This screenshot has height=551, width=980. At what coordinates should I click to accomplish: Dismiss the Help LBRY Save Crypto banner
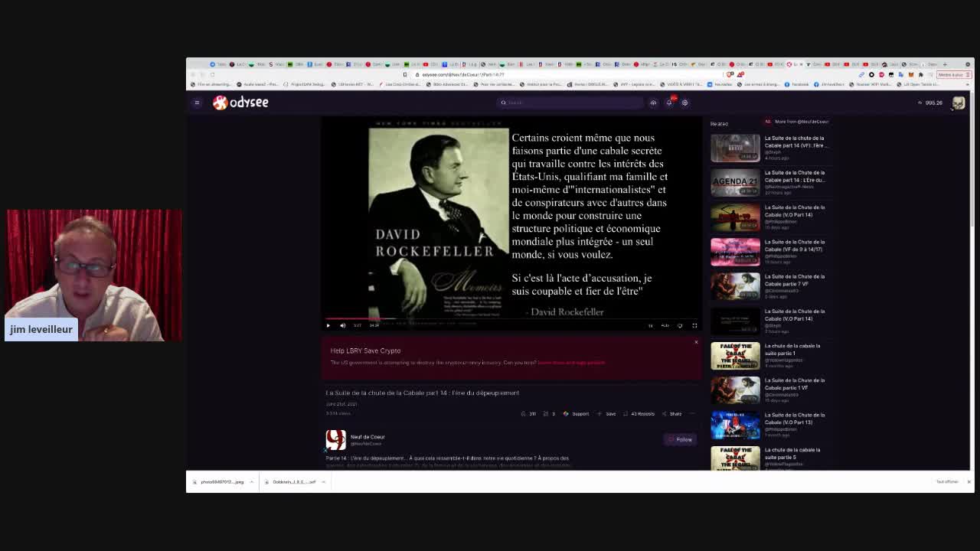coord(696,342)
